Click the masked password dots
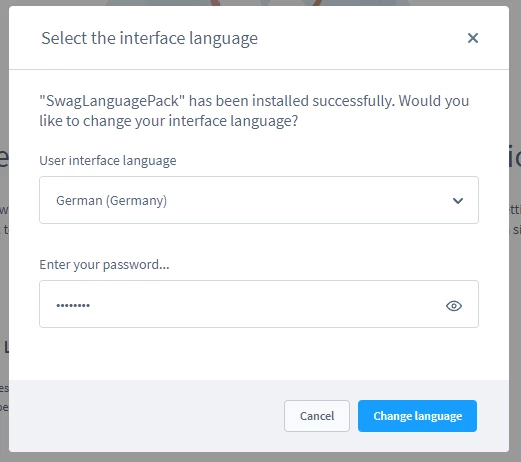This screenshot has height=462, width=521. click(x=73, y=305)
